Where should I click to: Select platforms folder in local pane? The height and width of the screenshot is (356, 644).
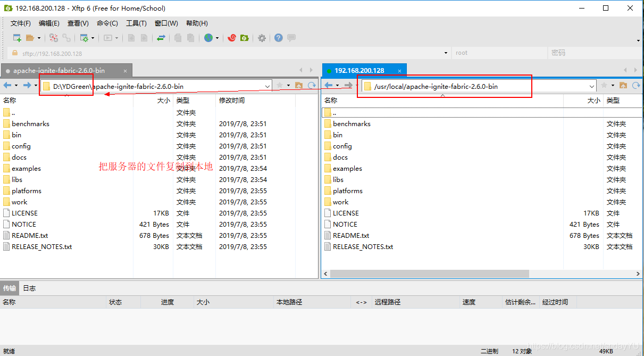point(27,191)
